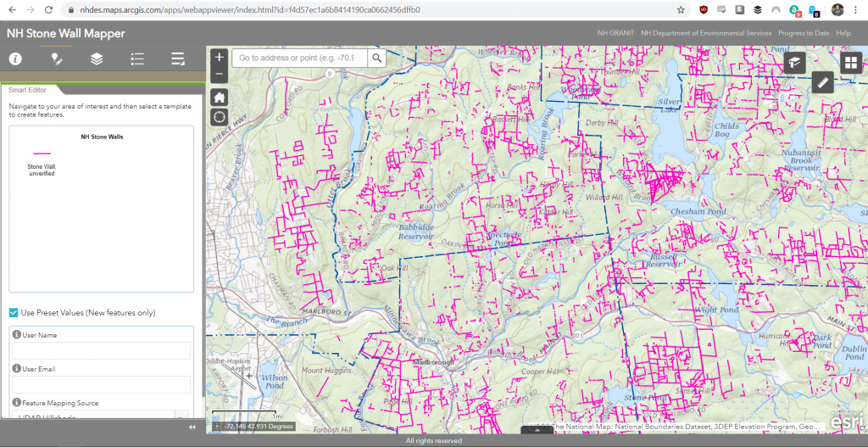
Task: Expand the attribute table arrow at map bottom
Action: click(x=537, y=430)
